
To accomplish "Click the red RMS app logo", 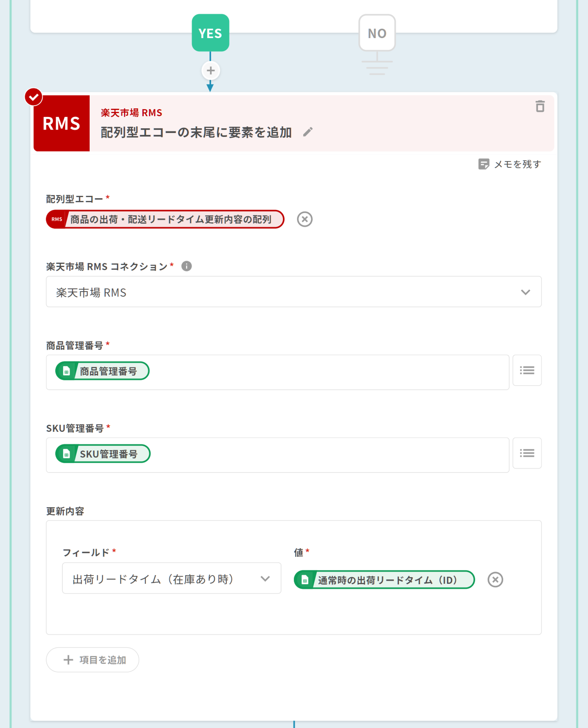I will (62, 123).
